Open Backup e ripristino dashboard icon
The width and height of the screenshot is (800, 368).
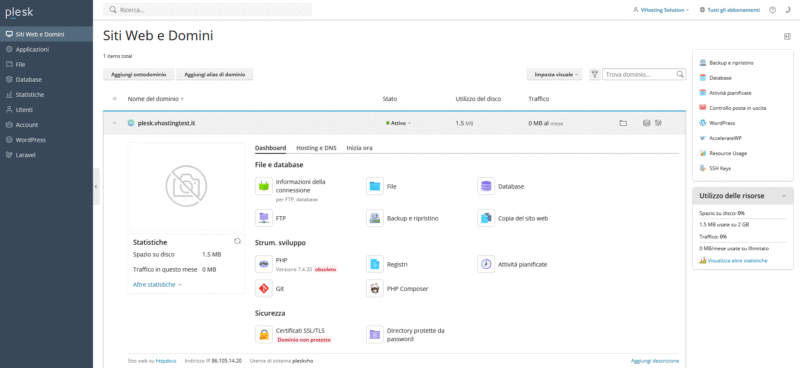click(375, 218)
